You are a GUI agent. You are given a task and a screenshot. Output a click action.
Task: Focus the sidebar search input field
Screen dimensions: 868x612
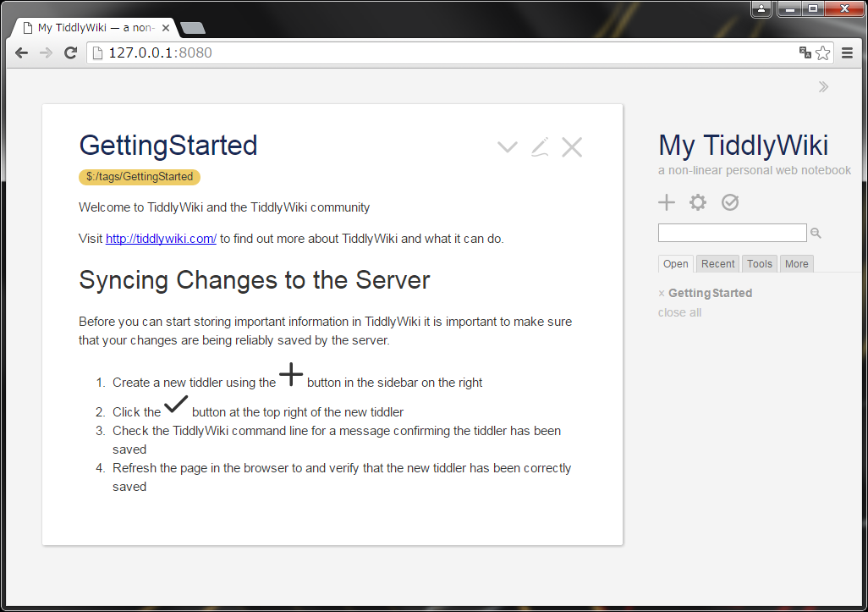(732, 233)
